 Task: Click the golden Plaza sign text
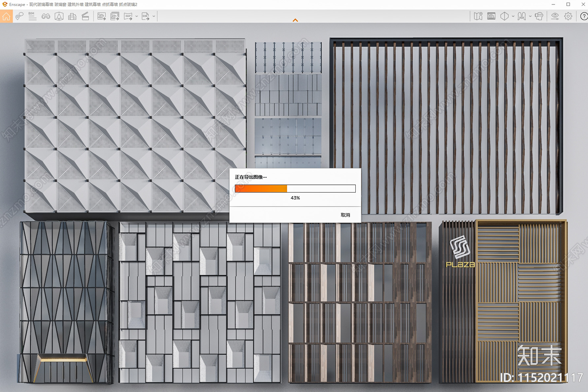click(460, 265)
